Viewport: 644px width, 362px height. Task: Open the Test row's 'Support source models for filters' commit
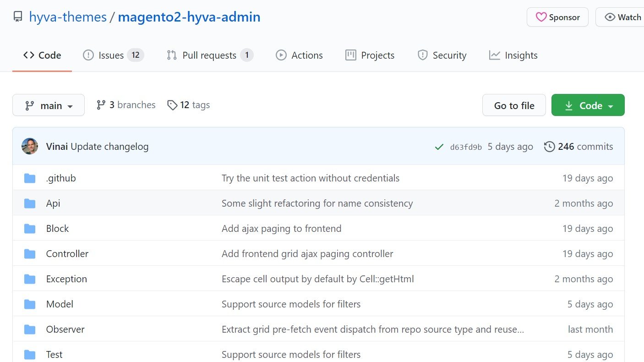click(291, 355)
